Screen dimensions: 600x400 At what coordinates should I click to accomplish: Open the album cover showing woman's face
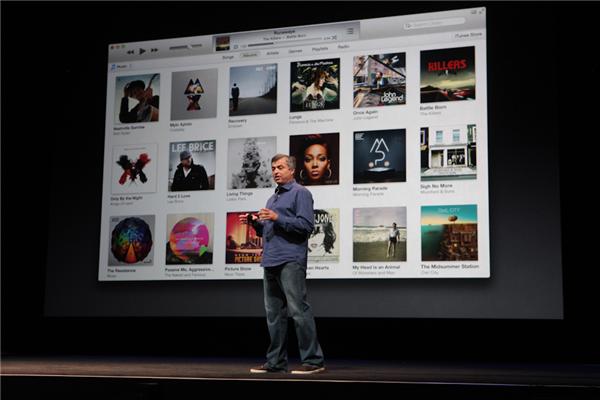coord(315,159)
